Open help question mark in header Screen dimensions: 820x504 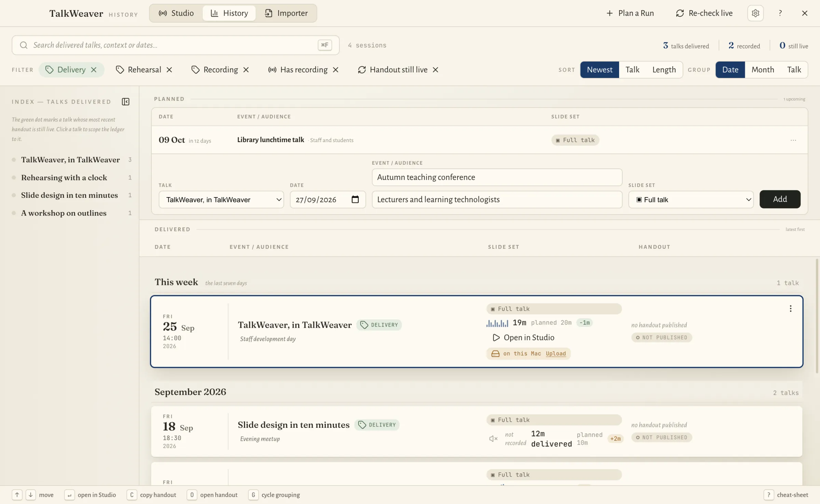780,13
